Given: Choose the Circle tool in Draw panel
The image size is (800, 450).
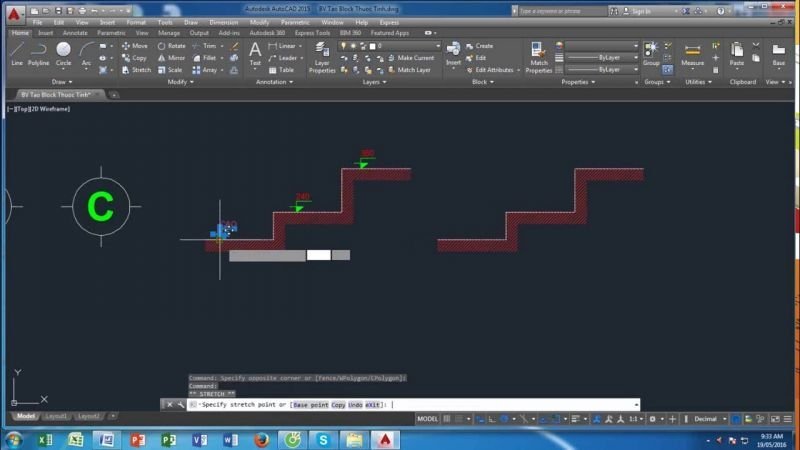Looking at the screenshot, I should (x=63, y=53).
